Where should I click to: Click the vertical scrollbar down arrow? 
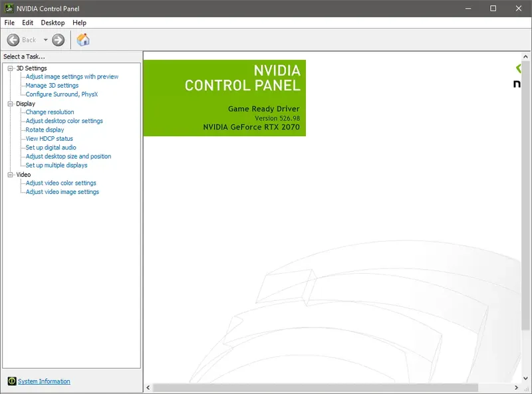click(525, 379)
